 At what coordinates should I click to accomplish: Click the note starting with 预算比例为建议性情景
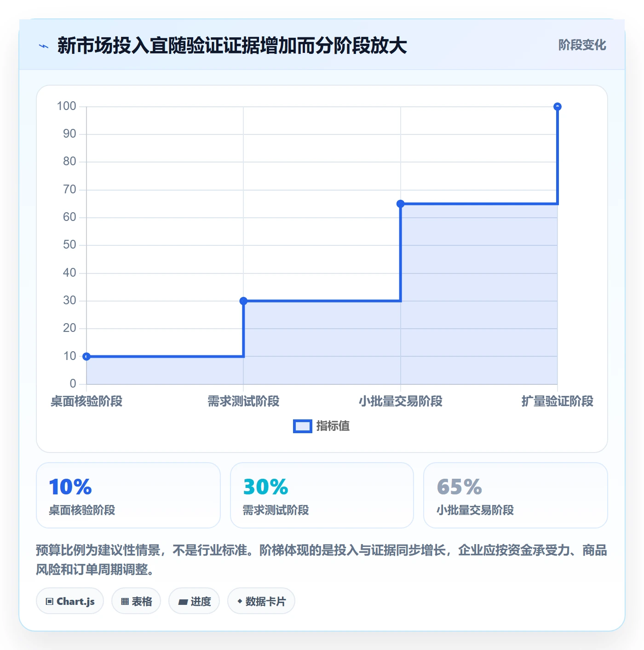(x=322, y=560)
